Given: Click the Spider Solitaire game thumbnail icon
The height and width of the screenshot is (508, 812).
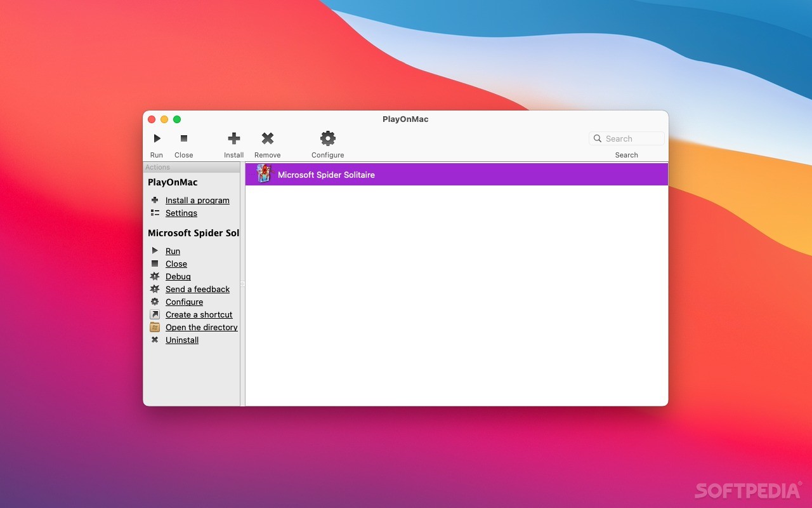Looking at the screenshot, I should pos(263,174).
